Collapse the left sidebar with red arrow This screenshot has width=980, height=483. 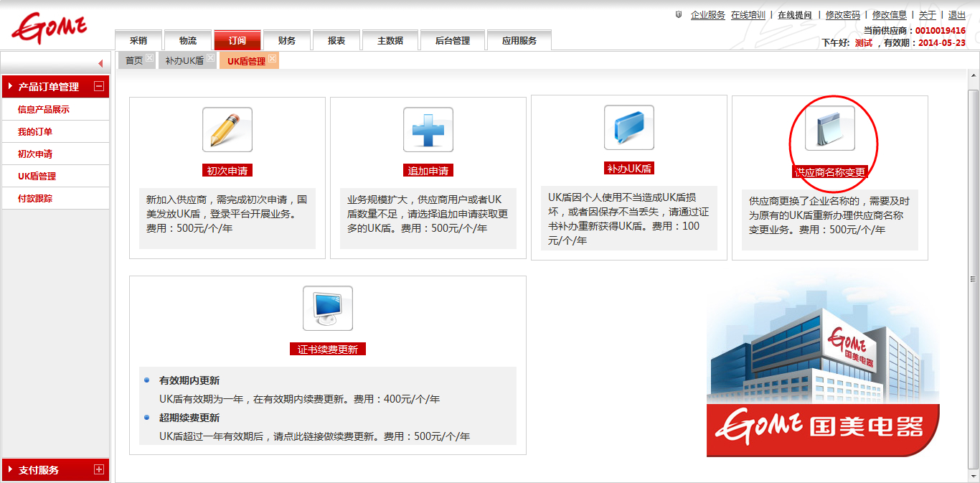coord(100,63)
